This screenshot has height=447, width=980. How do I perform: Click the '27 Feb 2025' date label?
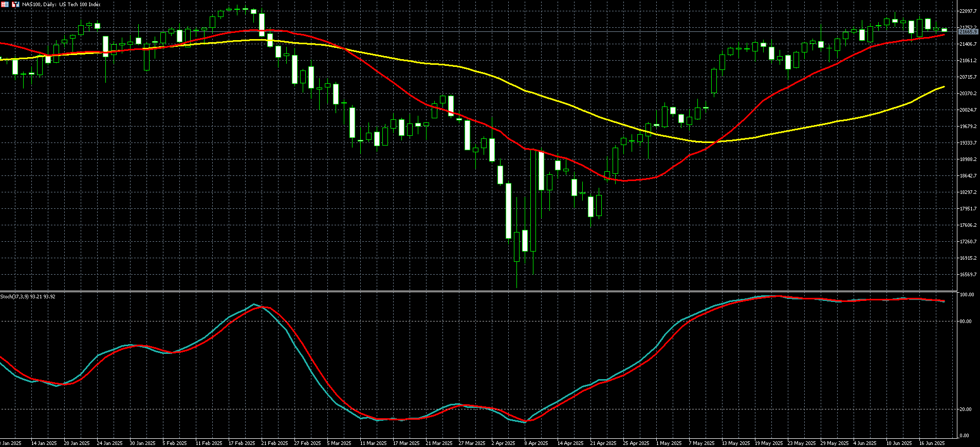point(307,443)
